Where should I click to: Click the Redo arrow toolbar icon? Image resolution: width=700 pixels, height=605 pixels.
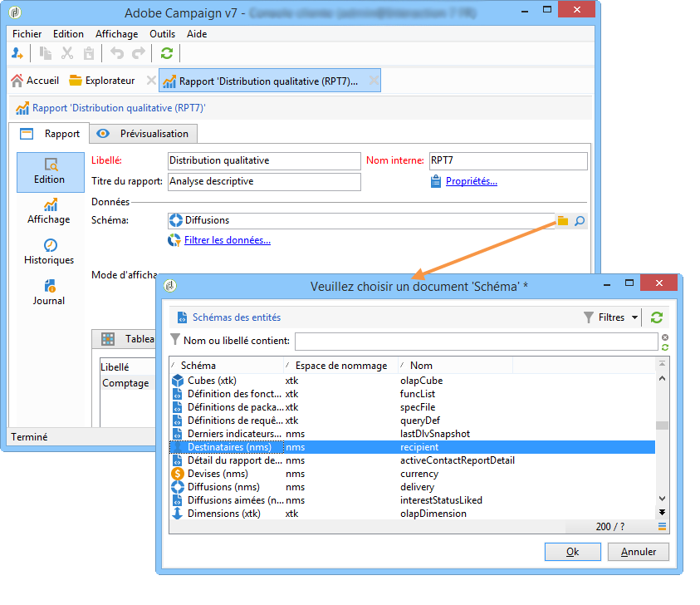click(139, 53)
